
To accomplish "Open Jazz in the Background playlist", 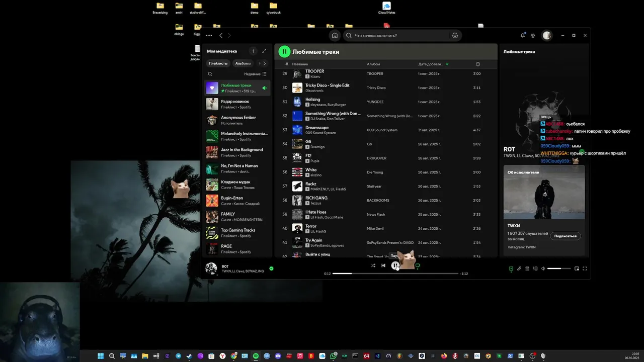I will pos(237,152).
